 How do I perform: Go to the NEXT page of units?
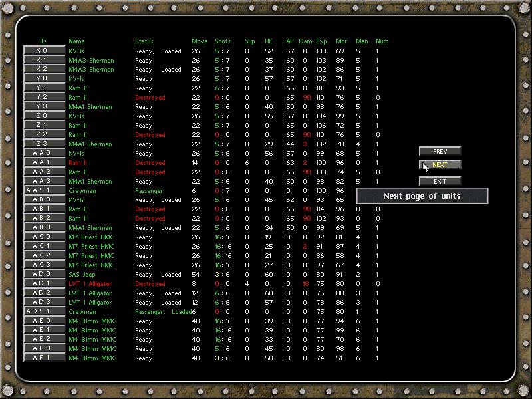click(440, 164)
